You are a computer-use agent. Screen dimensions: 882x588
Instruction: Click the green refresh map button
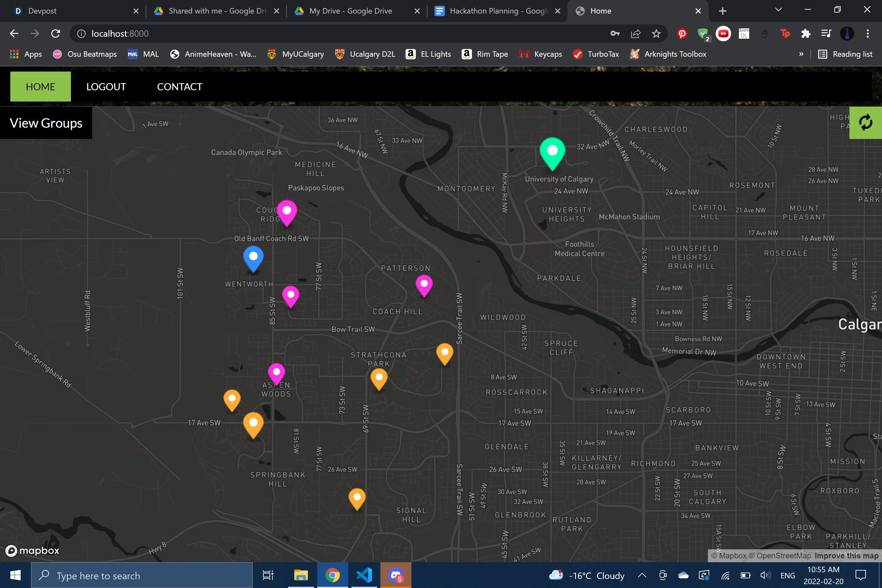coord(865,122)
